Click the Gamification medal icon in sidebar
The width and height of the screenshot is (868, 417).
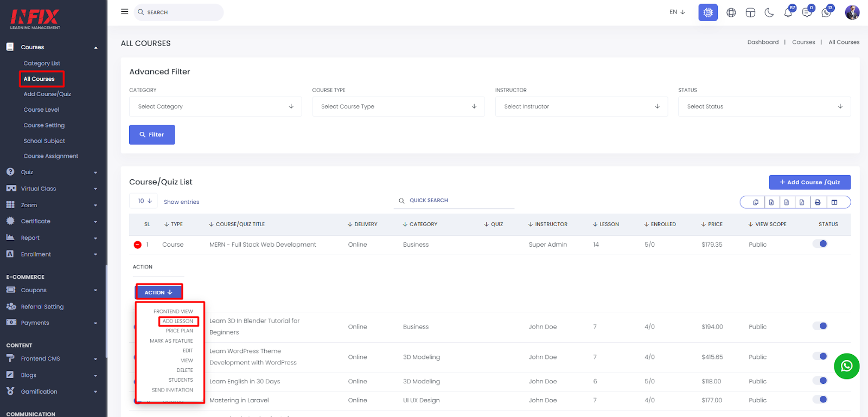pyautogui.click(x=10, y=391)
